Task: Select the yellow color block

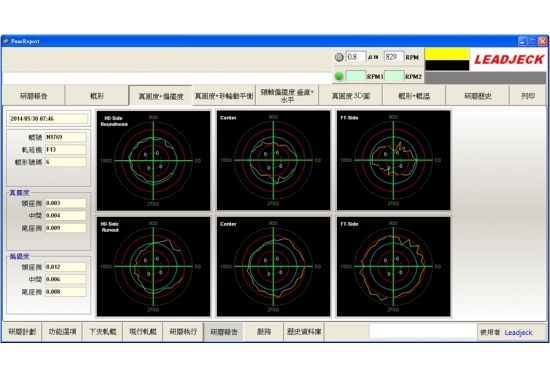Action: click(447, 54)
